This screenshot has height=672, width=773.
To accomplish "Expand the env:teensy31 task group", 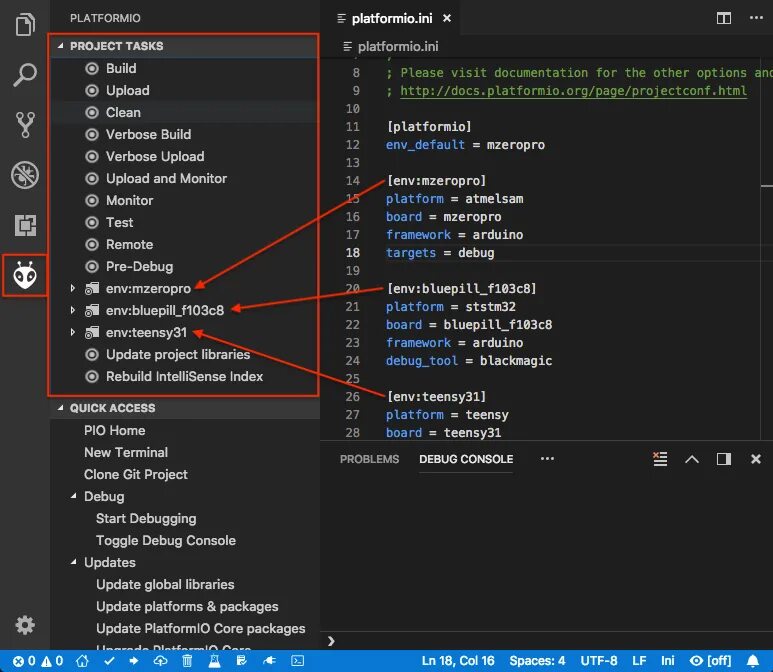I will pos(72,332).
